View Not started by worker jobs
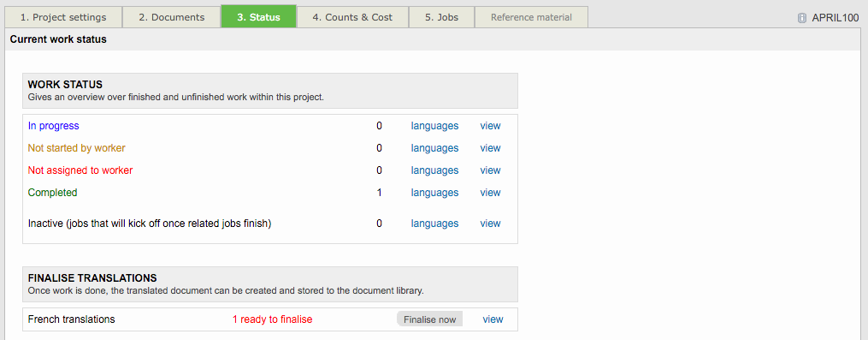 (x=491, y=148)
